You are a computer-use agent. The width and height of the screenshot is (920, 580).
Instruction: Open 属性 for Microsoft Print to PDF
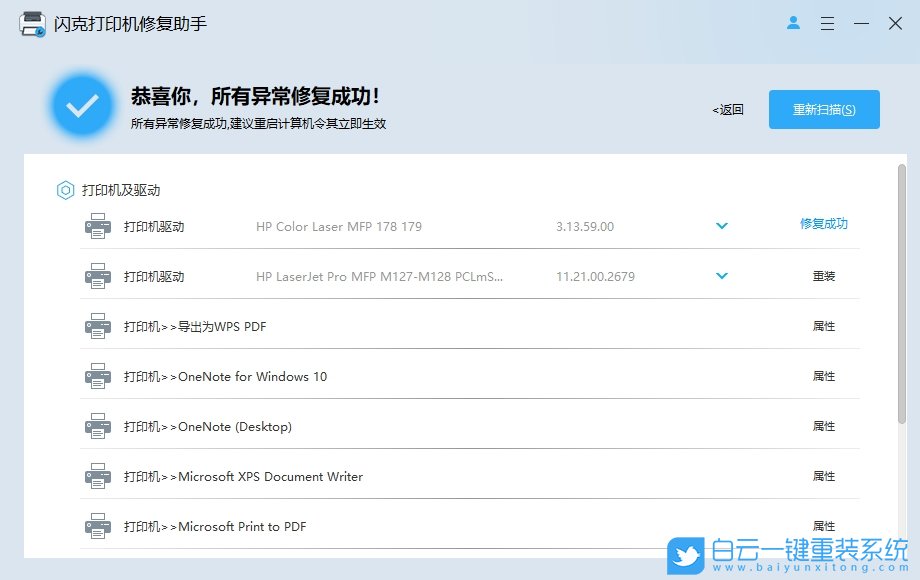[x=824, y=526]
